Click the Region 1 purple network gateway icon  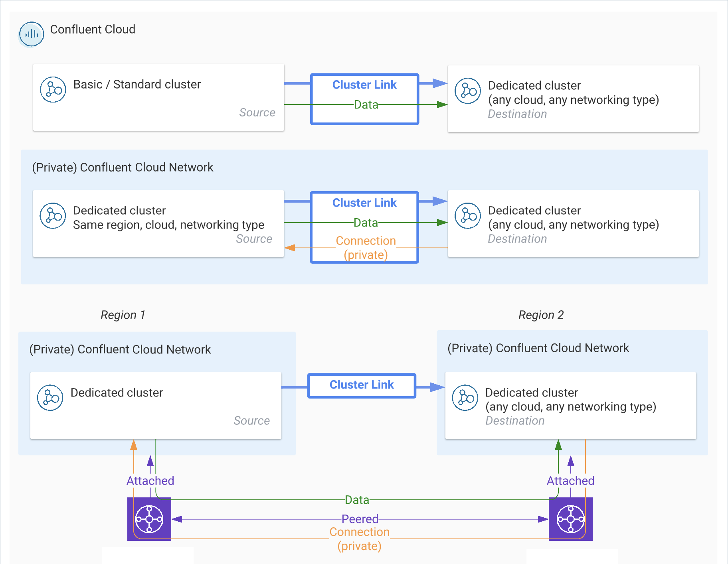click(x=149, y=519)
